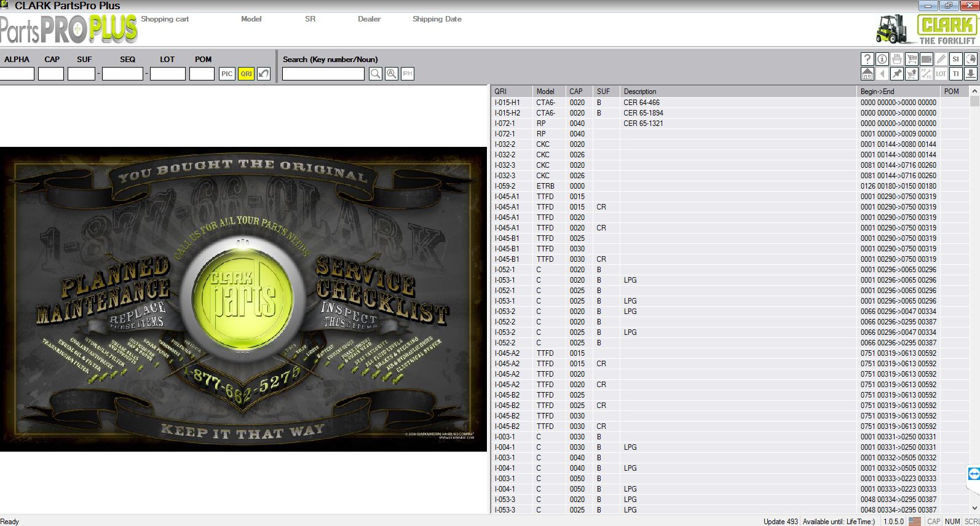Click the PartsPRO PLUS logo
The height and width of the screenshot is (526, 980).
[x=68, y=29]
